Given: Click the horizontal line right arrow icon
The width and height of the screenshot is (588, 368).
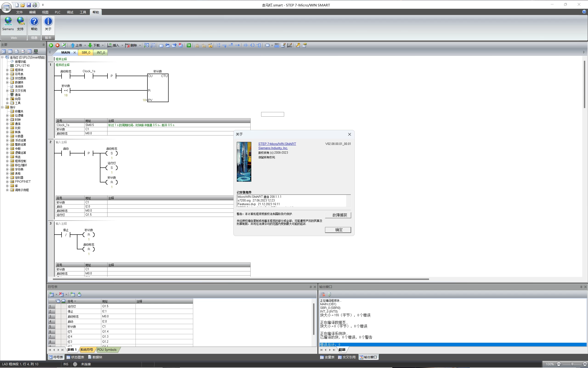Looking at the screenshot, I should (237, 45).
